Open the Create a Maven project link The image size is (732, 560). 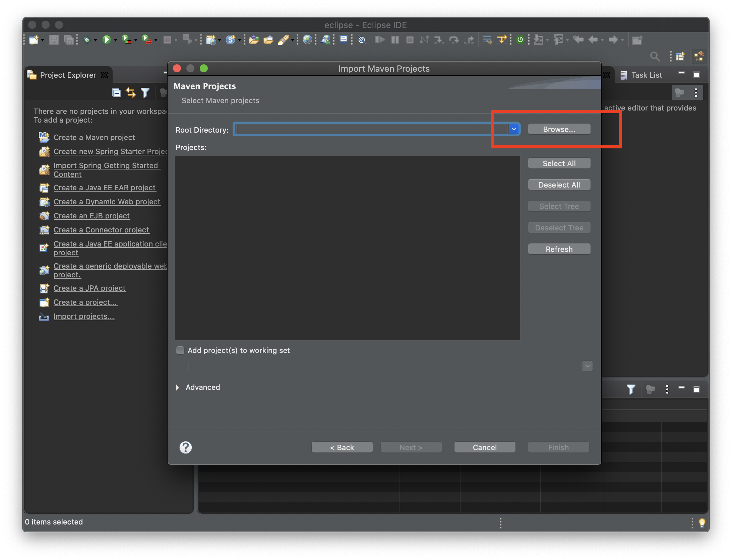point(94,137)
